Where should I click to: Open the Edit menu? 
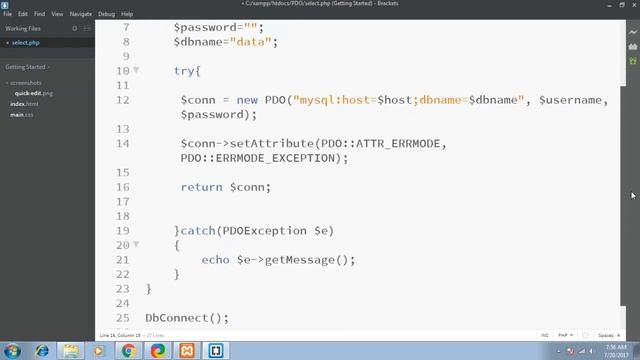(x=22, y=14)
